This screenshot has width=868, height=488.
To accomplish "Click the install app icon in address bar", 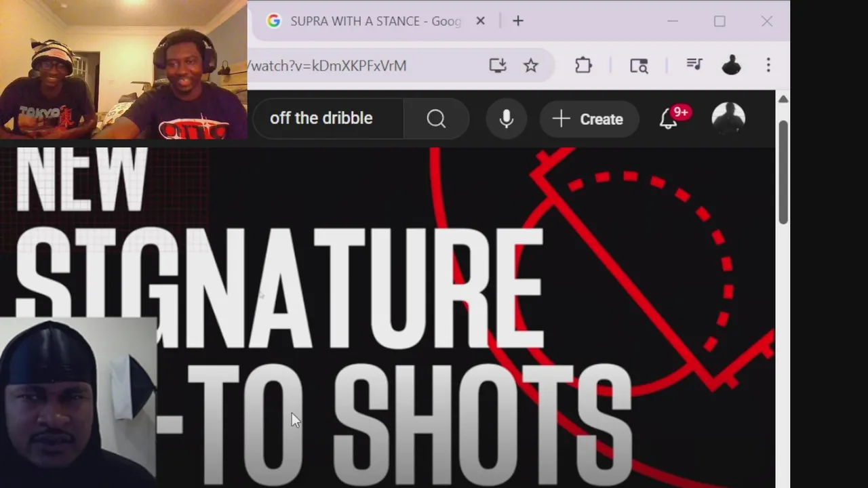I will pyautogui.click(x=498, y=65).
